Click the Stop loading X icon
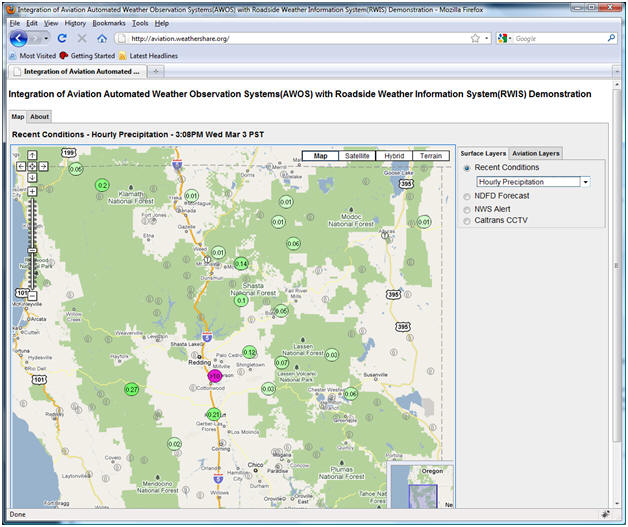Image resolution: width=628 pixels, height=527 pixels. point(82,38)
